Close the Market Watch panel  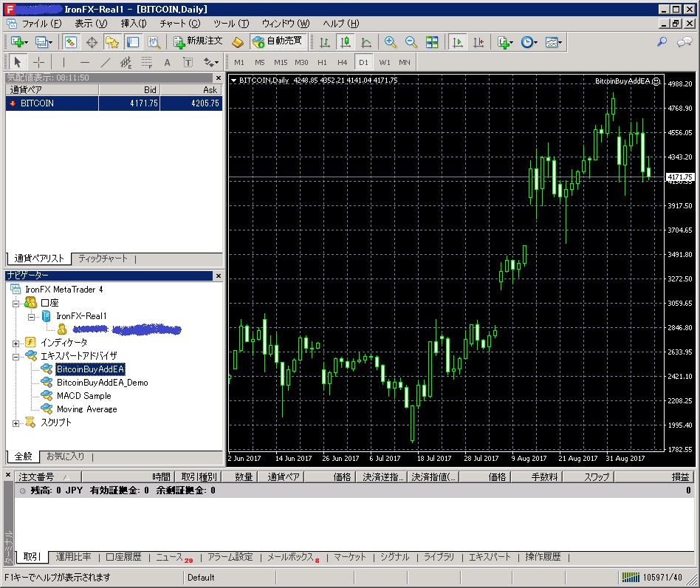(219, 78)
